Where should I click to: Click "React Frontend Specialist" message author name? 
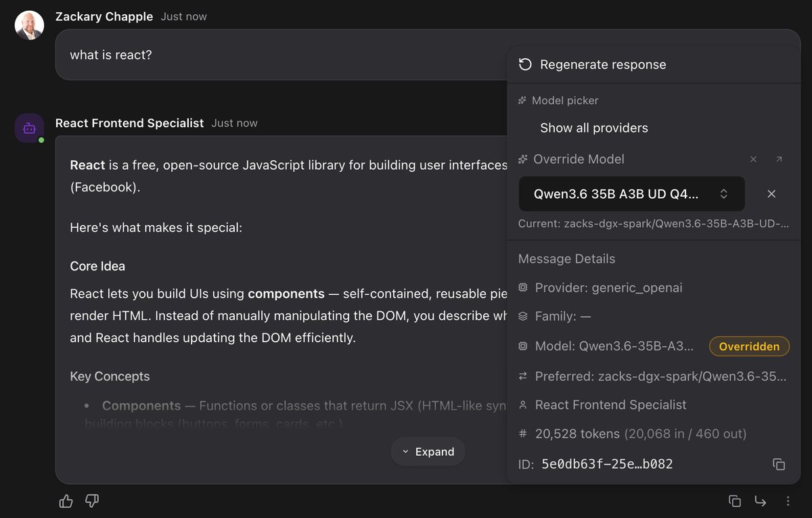pyautogui.click(x=129, y=123)
